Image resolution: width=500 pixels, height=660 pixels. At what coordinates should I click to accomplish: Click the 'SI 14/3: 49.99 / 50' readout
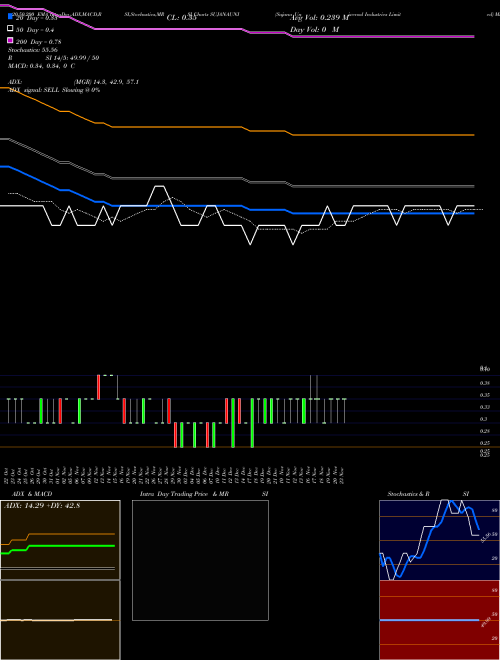pos(72,58)
